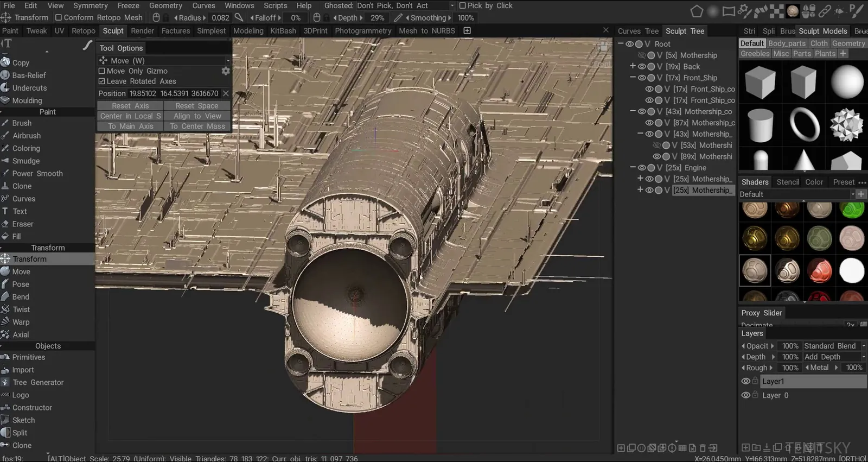Switch to the Retopo room tab
Image resolution: width=868 pixels, height=462 pixels.
[x=84, y=31]
